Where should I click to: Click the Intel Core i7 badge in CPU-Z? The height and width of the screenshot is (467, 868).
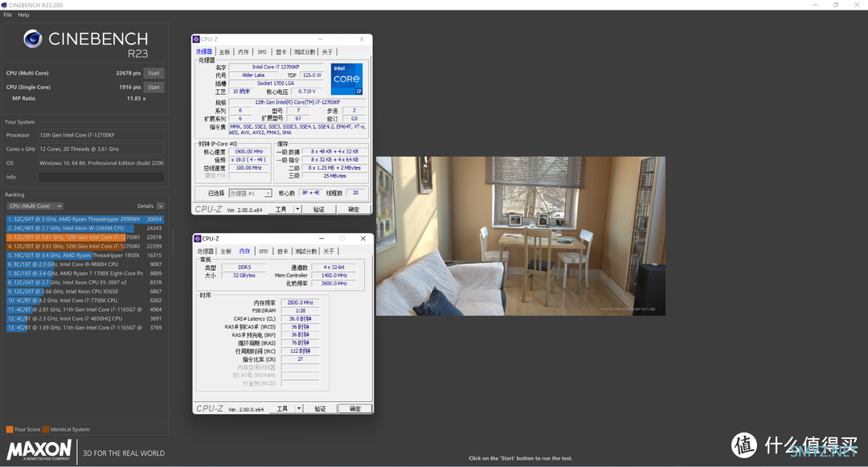pos(346,80)
